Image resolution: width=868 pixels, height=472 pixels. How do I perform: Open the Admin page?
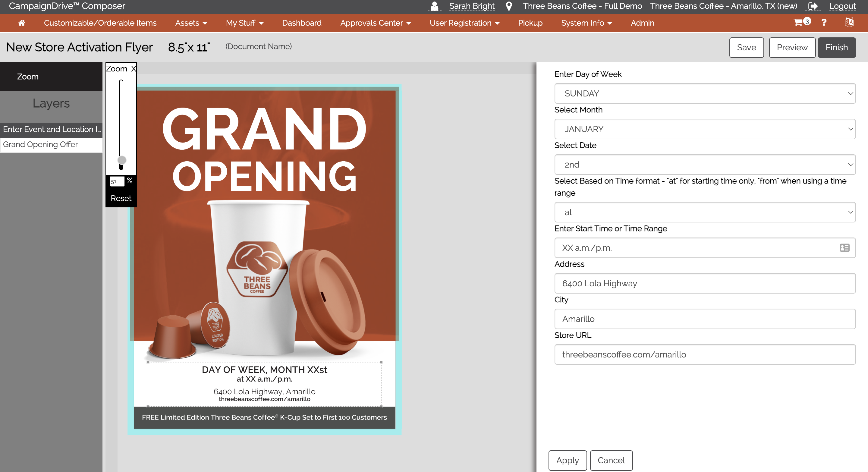point(642,23)
